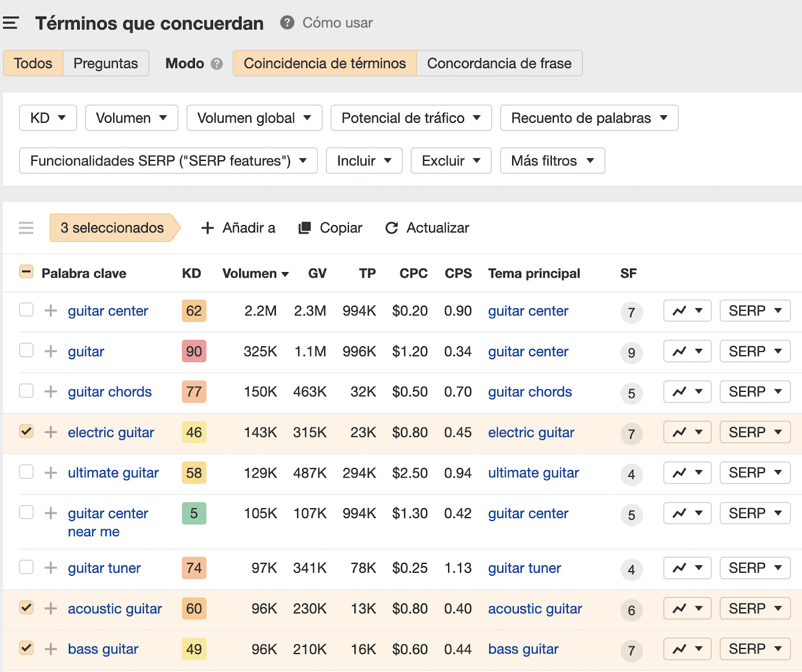Open the trend chart icon for guitar row
Screen dimensions: 802x672
[680, 351]
